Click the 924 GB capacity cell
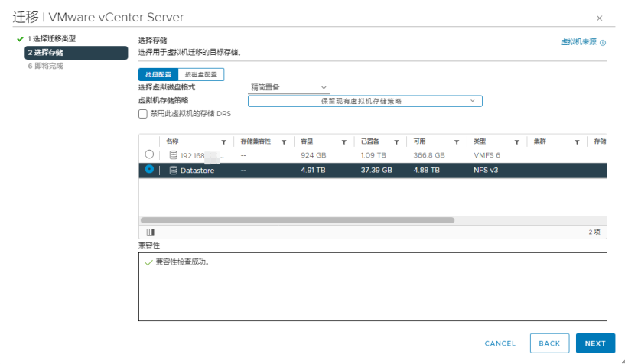This screenshot has width=625, height=364. click(314, 155)
